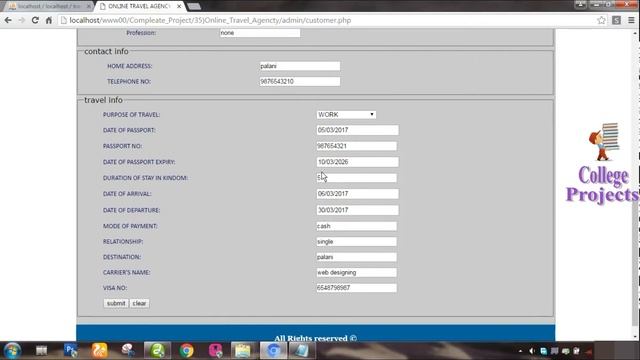Edit the Profession field
640x360 pixels.
click(x=260, y=33)
